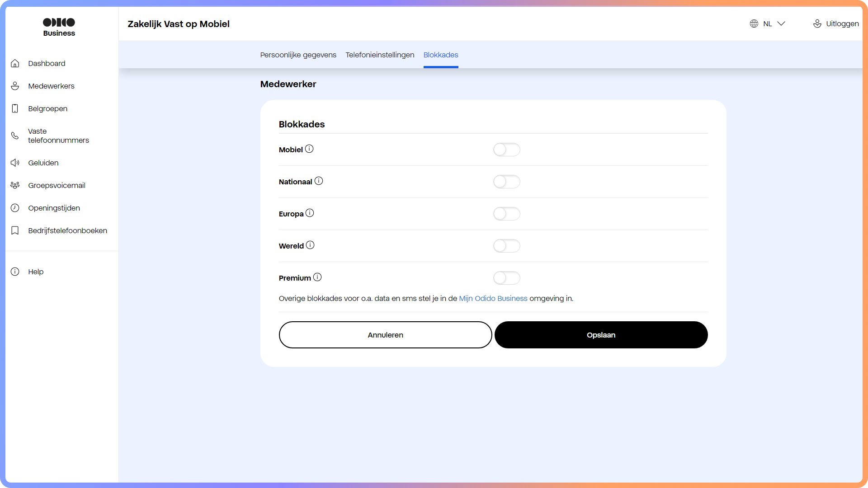
Task: Click the info icon beside Premium
Action: point(317,277)
